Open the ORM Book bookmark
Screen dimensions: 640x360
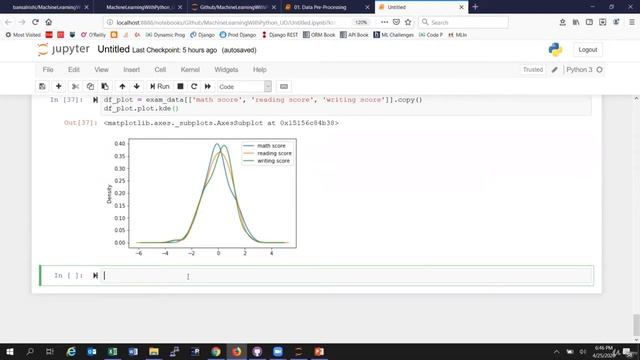point(319,35)
